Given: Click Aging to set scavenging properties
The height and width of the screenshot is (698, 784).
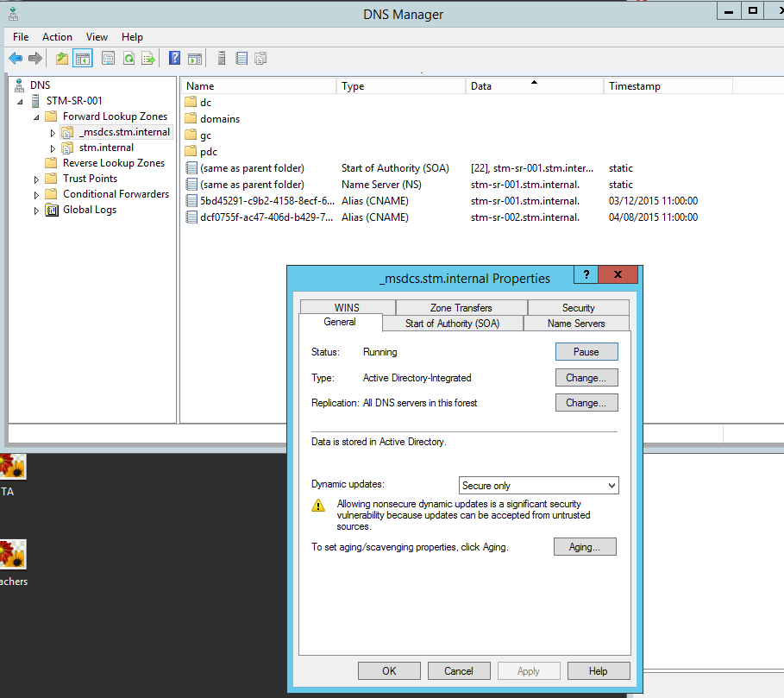Looking at the screenshot, I should 585,546.
